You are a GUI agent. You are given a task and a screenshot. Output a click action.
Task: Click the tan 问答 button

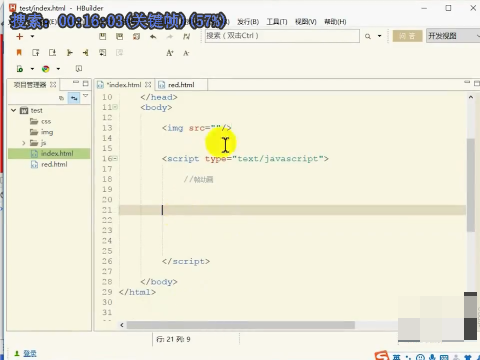click(x=407, y=36)
